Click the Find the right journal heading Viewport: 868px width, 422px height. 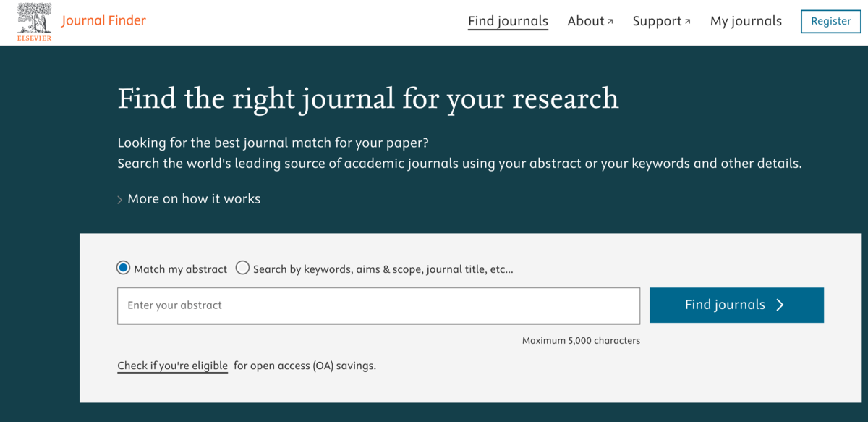[368, 98]
